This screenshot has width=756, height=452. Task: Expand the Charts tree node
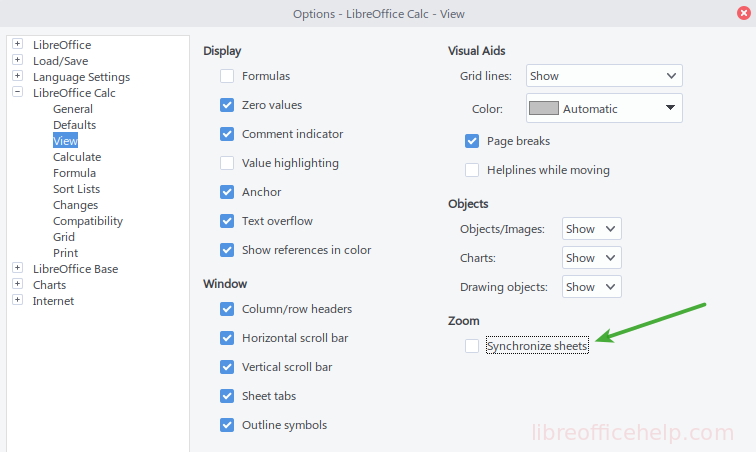[17, 284]
